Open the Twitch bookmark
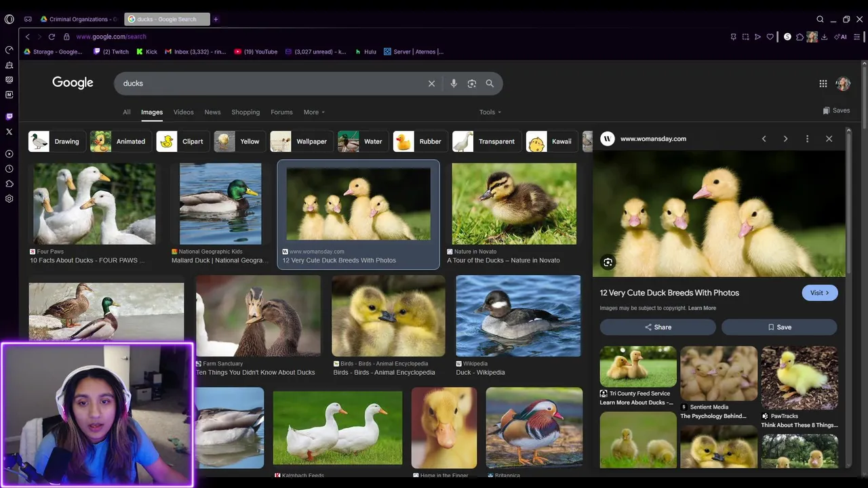This screenshot has width=868, height=488. pos(111,52)
